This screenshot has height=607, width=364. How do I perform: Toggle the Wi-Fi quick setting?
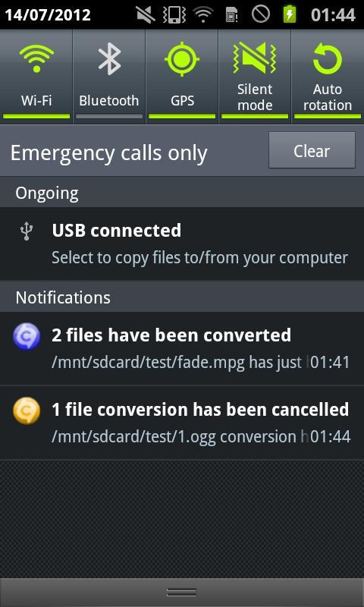click(x=36, y=77)
